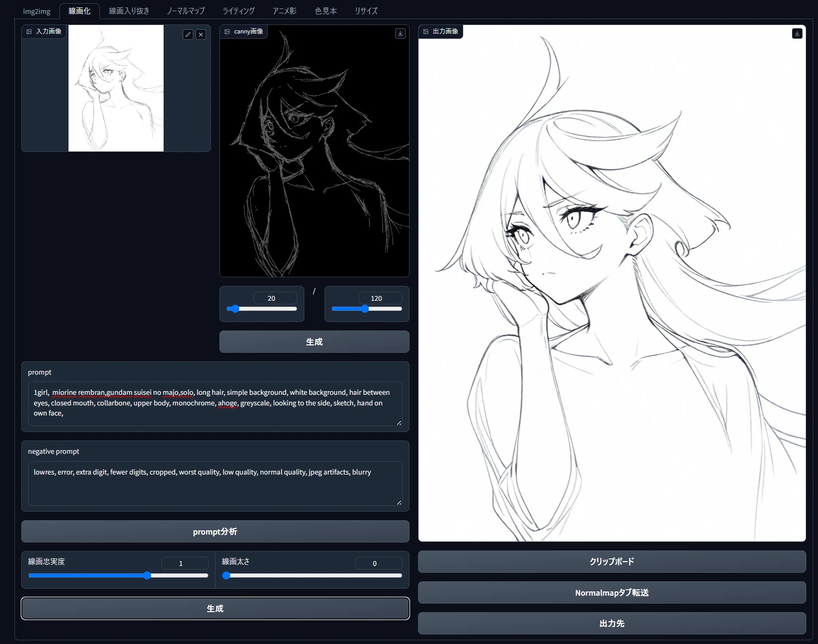Click the 出力画像 label
The image size is (818, 644).
[x=446, y=31]
